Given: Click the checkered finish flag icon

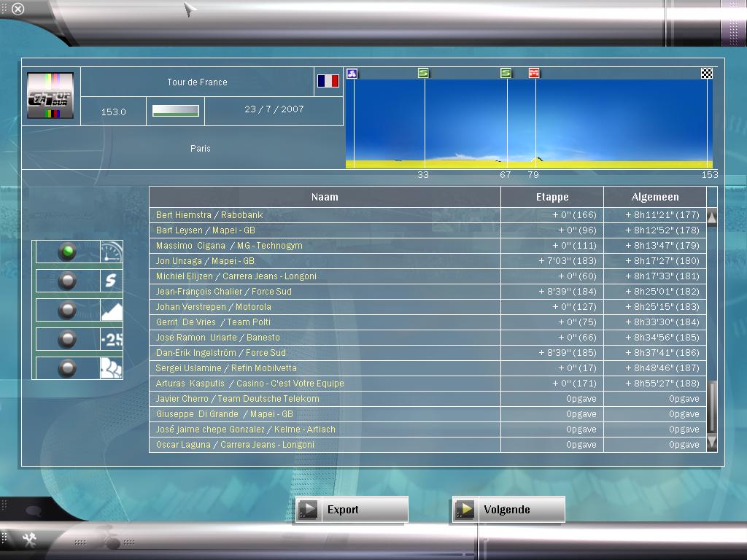Looking at the screenshot, I should pyautogui.click(x=706, y=73).
